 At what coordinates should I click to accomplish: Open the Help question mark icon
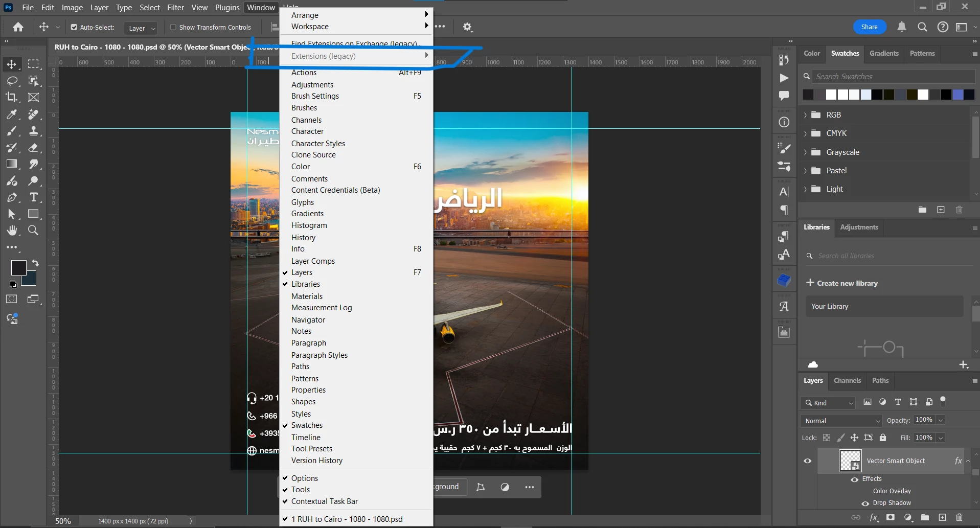pos(943,27)
